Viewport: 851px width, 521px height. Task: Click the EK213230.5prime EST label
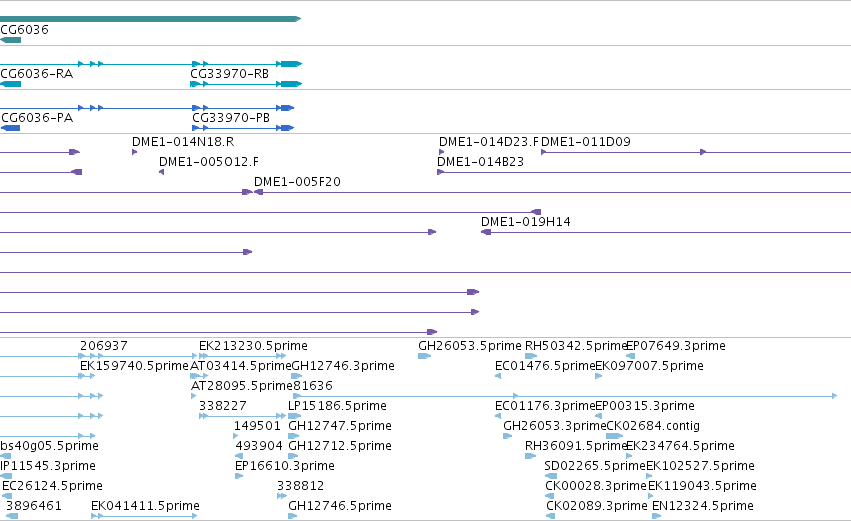[253, 346]
